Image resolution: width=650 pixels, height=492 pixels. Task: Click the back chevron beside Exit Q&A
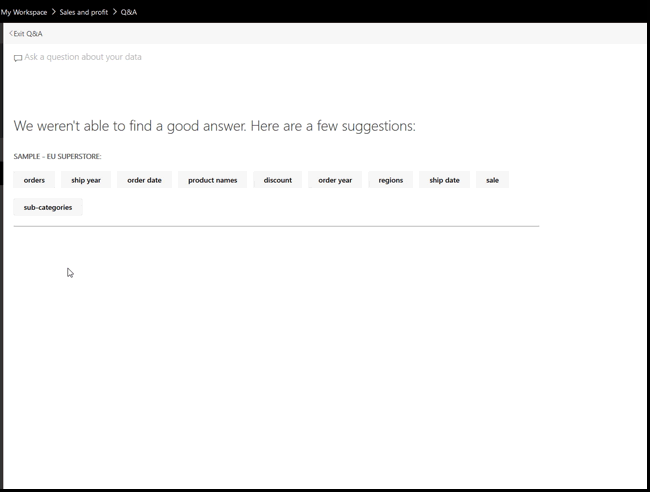click(10, 33)
